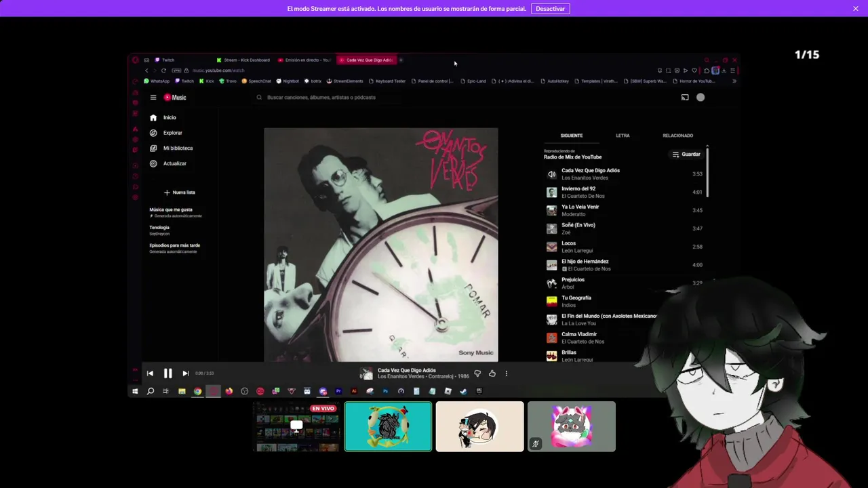Screen dimensions: 868x488
Task: Open a new browser tab
Action: (x=401, y=60)
